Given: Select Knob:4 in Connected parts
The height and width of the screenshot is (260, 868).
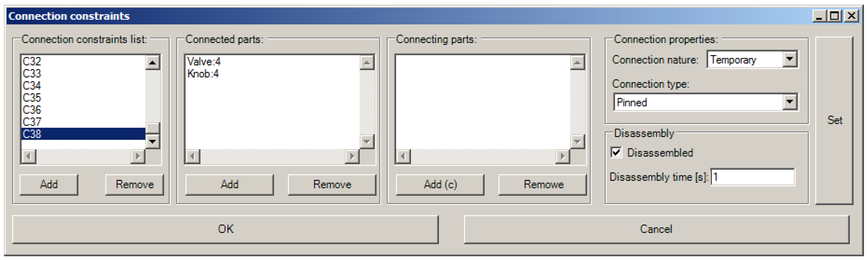Looking at the screenshot, I should coord(203,74).
